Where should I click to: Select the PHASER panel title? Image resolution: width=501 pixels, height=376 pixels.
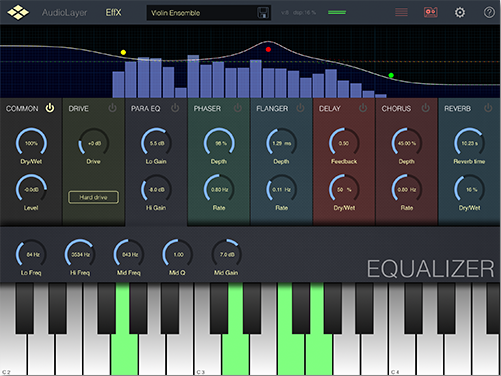(x=207, y=109)
